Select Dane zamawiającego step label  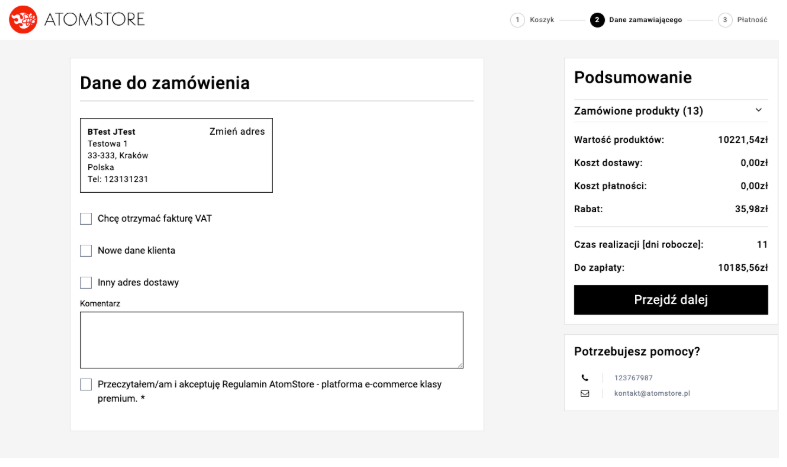tap(645, 19)
